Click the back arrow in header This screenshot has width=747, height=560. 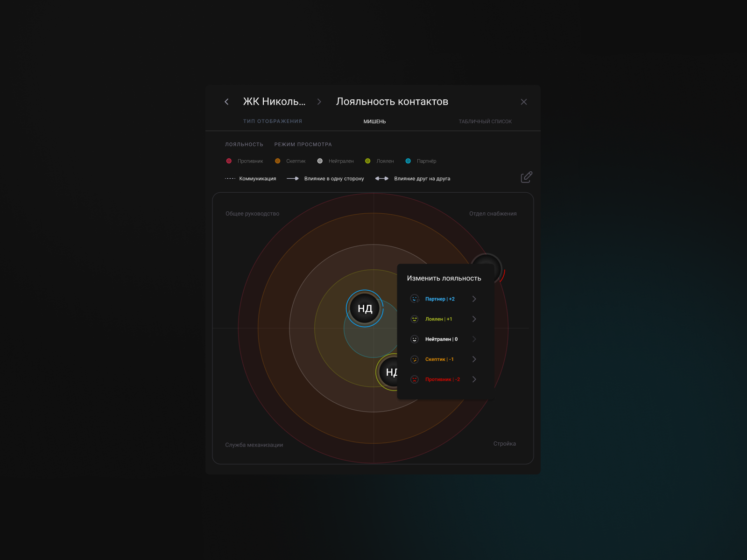tap(226, 102)
